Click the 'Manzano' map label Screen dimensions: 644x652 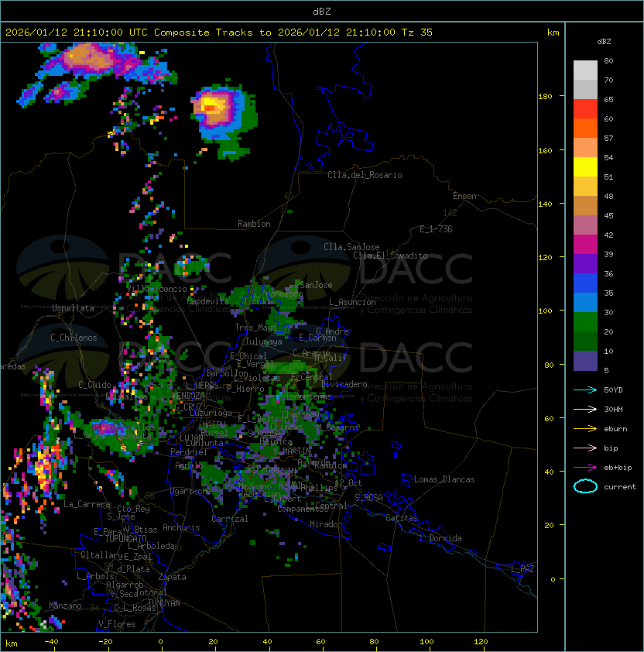[65, 606]
